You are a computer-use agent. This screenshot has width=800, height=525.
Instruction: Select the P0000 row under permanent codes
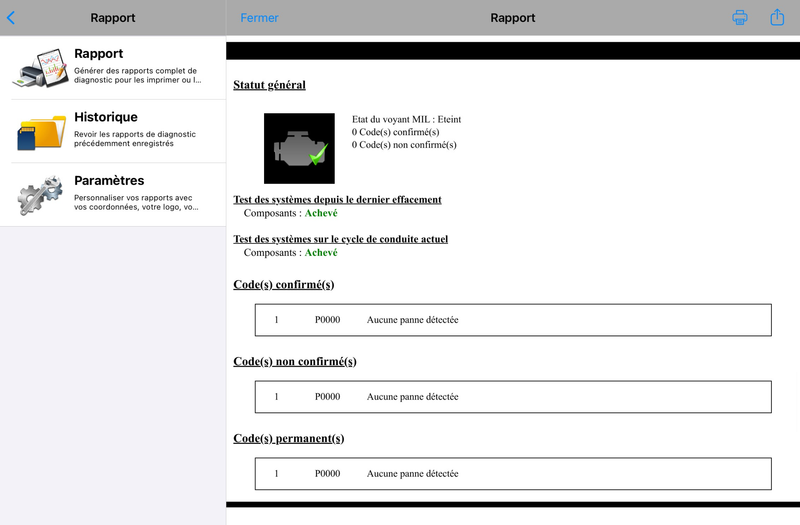pyautogui.click(x=513, y=474)
